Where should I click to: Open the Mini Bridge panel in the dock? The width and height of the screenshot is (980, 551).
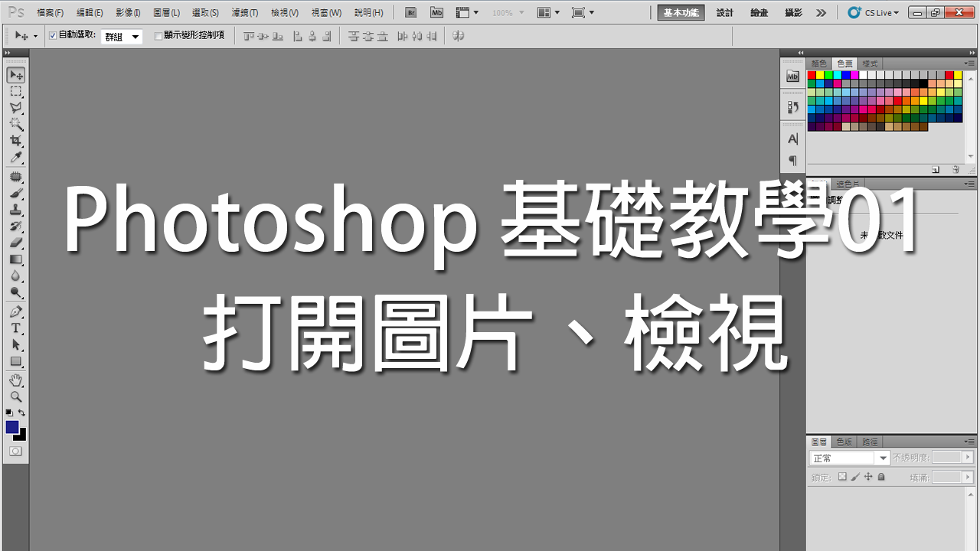click(792, 76)
